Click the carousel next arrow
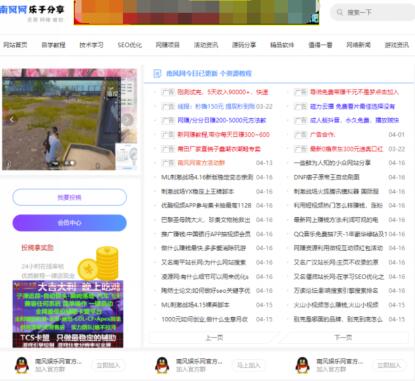Image resolution: width=415 pixels, height=381 pixels. (x=128, y=119)
